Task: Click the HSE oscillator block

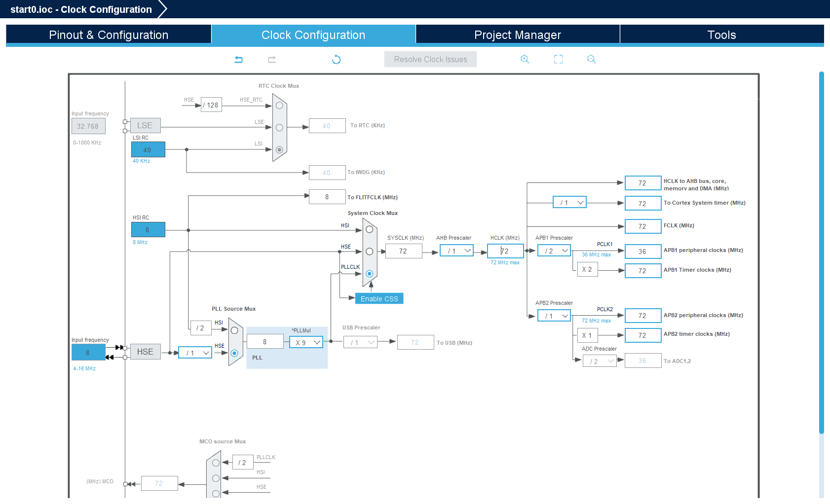Action: 145,352
